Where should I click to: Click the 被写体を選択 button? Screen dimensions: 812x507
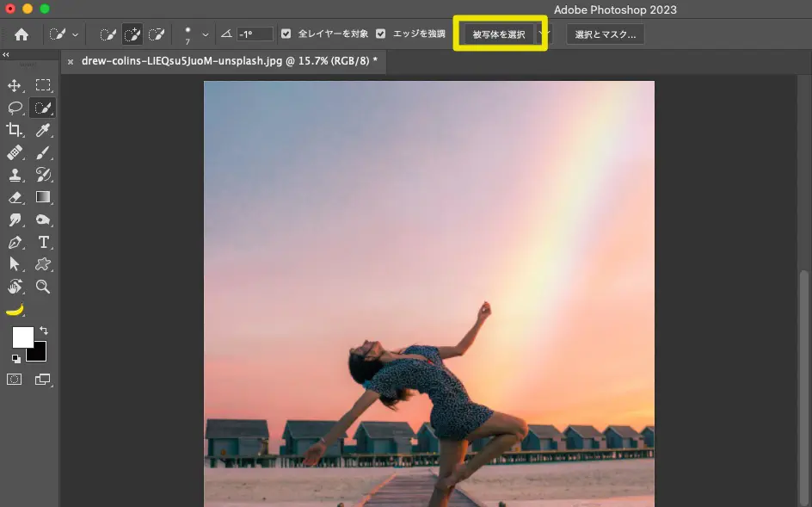tap(499, 33)
